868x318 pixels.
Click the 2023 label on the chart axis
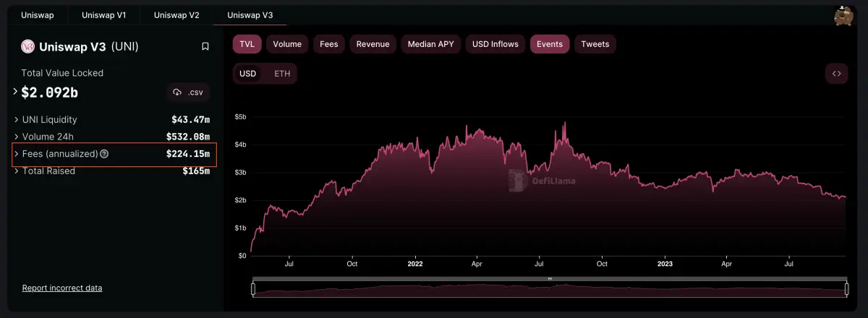(x=665, y=264)
